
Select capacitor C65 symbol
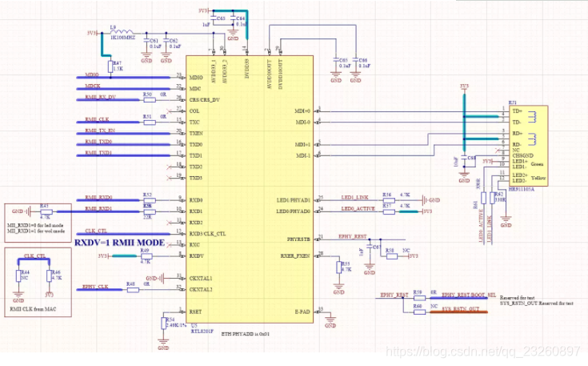336,60
